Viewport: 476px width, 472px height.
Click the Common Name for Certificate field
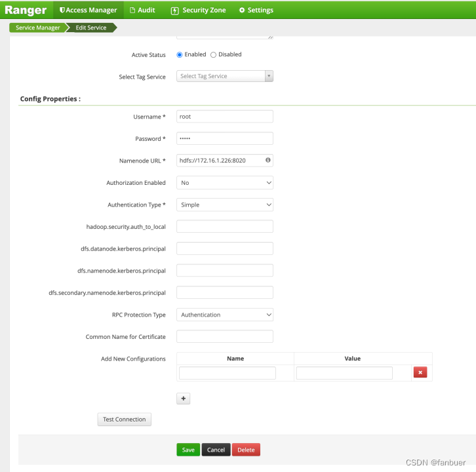(225, 336)
